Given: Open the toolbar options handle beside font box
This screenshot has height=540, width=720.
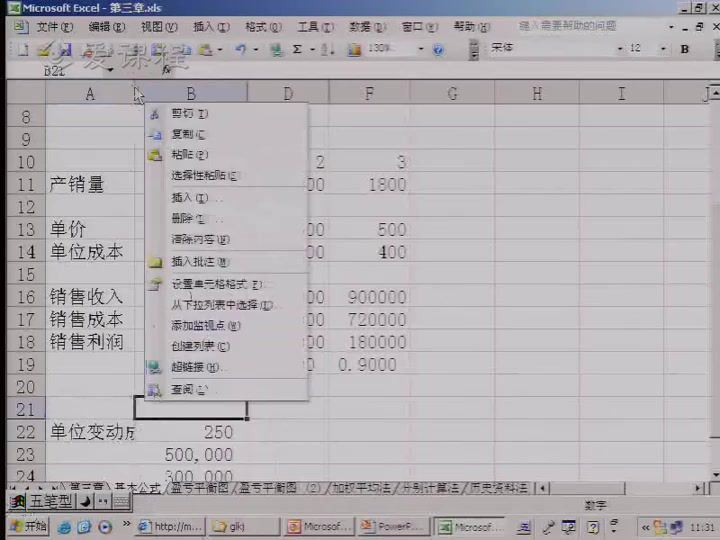Looking at the screenshot, I should tap(474, 49).
